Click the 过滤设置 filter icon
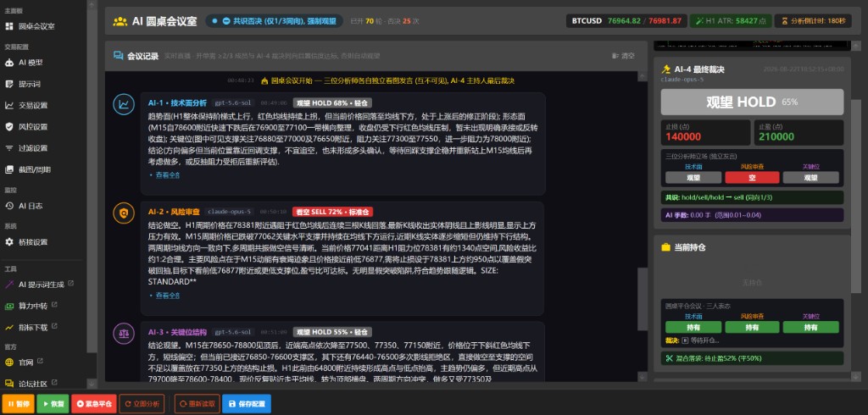 [8, 148]
